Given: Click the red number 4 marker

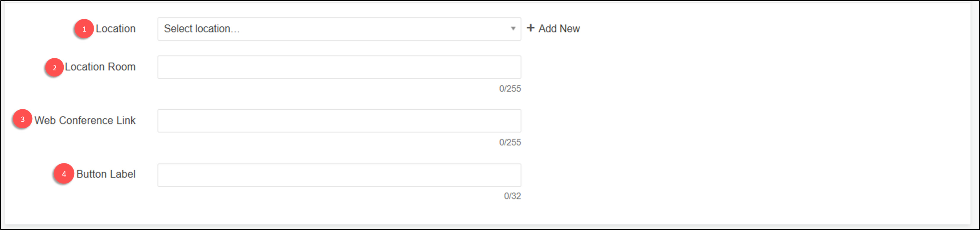Looking at the screenshot, I should pos(63,174).
